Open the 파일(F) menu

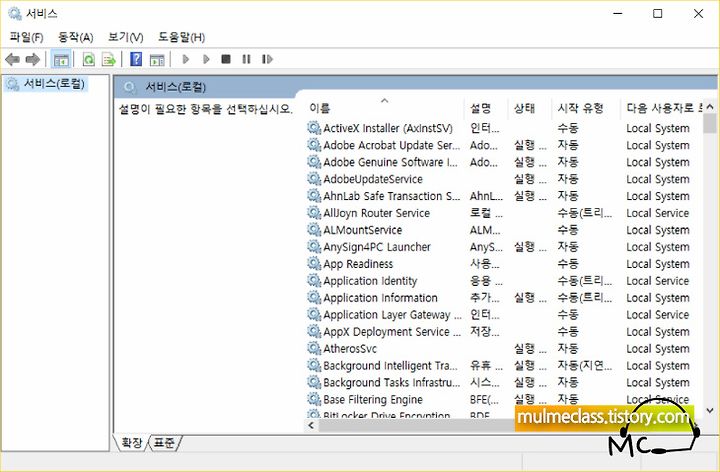(x=27, y=37)
